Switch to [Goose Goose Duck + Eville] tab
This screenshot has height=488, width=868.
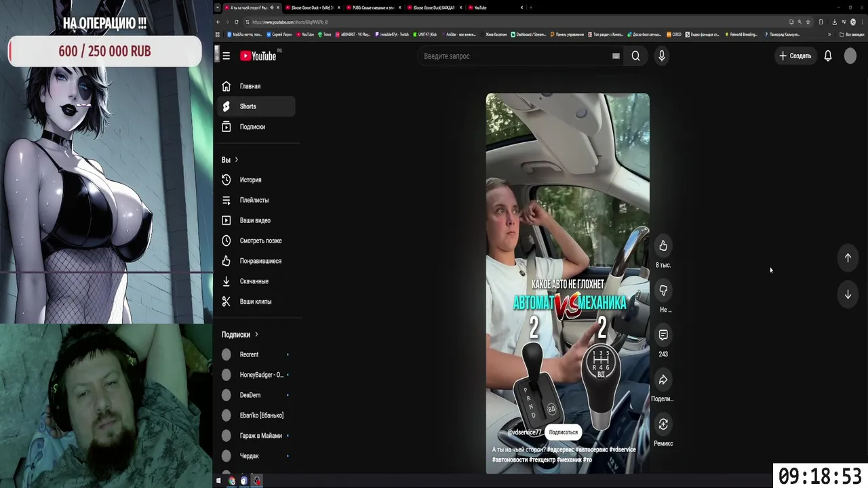[312, 7]
